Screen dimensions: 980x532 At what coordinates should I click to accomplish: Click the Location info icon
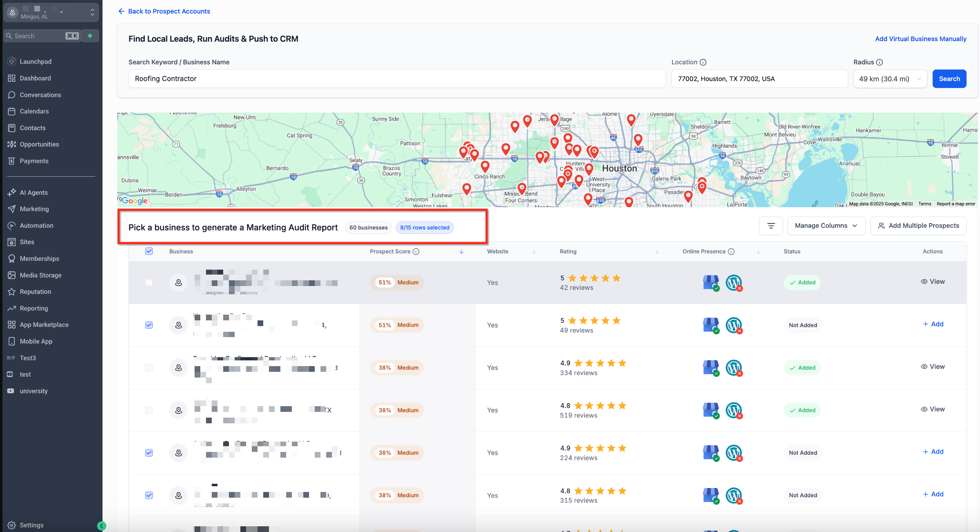tap(703, 62)
